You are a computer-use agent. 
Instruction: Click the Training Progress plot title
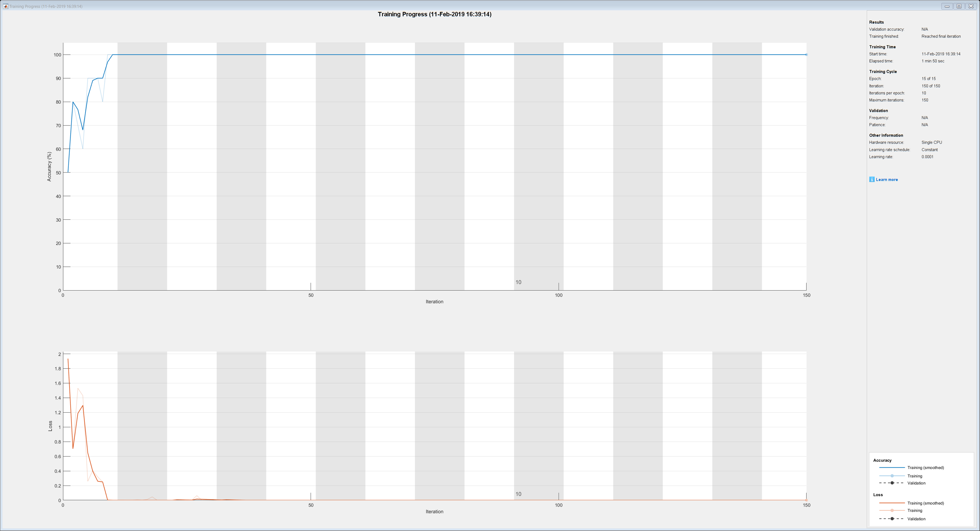[x=434, y=15]
